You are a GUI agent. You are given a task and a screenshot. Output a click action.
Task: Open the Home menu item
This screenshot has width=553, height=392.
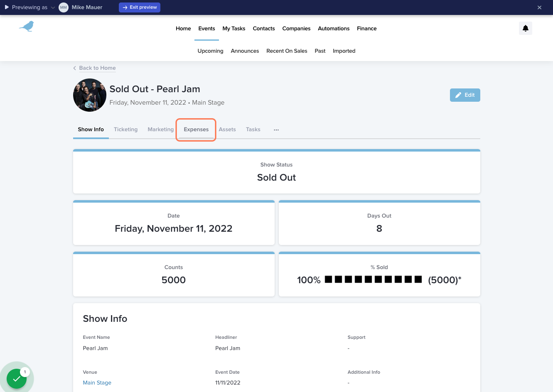tap(183, 29)
